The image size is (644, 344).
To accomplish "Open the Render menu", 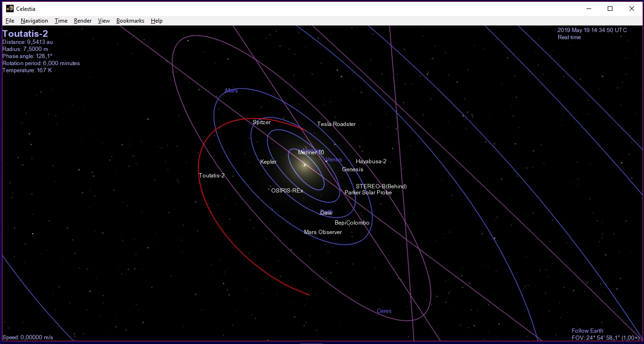I will [83, 21].
